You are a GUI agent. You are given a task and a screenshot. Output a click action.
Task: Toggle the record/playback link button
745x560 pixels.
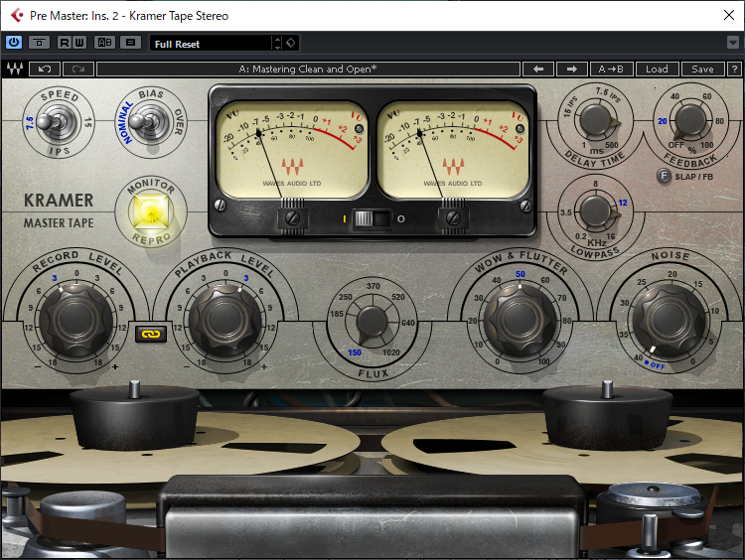tap(151, 334)
